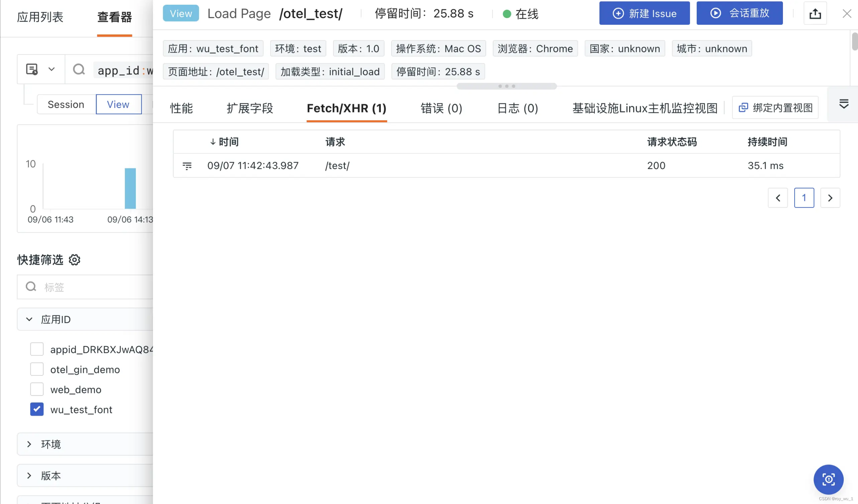
Task: Uncheck the wu_test_font application checkbox
Action: click(36, 409)
